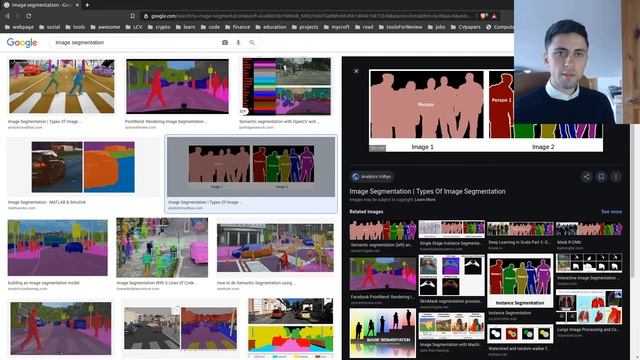This screenshot has width=640, height=360.
Task: Open related image Instance Segmentation
Action: 520,281
